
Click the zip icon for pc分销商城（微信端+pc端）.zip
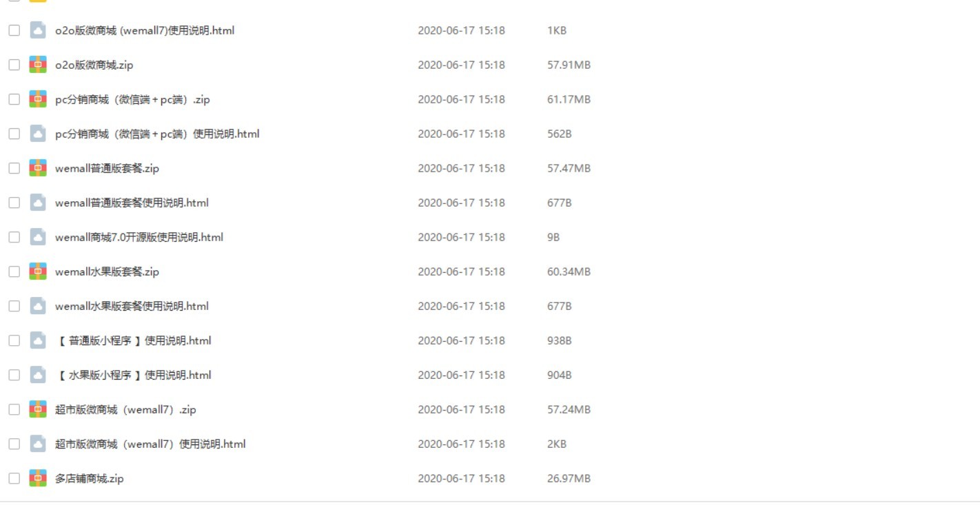click(x=38, y=99)
